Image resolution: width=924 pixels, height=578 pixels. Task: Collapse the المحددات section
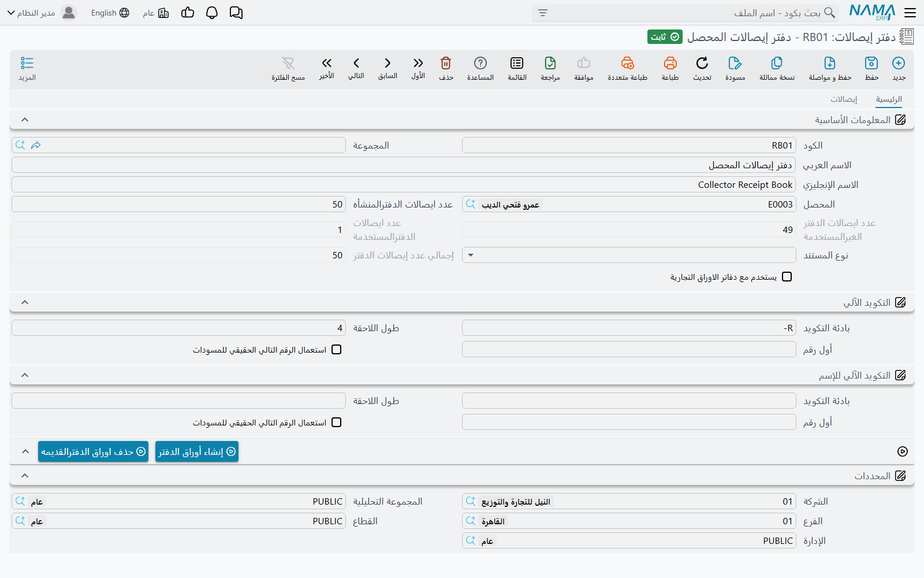click(x=25, y=476)
